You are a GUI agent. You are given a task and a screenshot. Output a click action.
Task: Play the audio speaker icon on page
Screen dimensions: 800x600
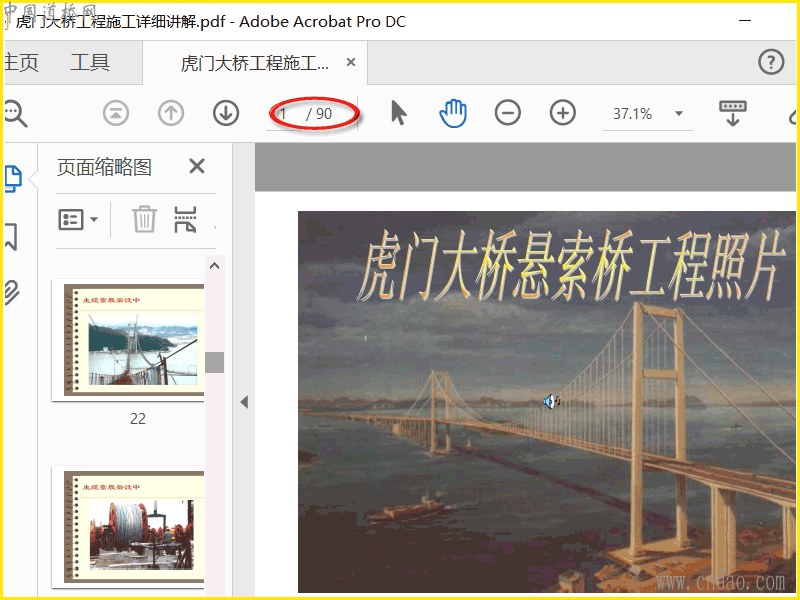(552, 402)
